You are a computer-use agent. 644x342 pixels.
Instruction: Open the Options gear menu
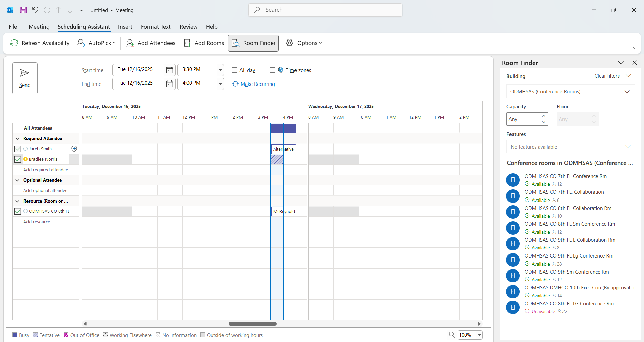[304, 43]
